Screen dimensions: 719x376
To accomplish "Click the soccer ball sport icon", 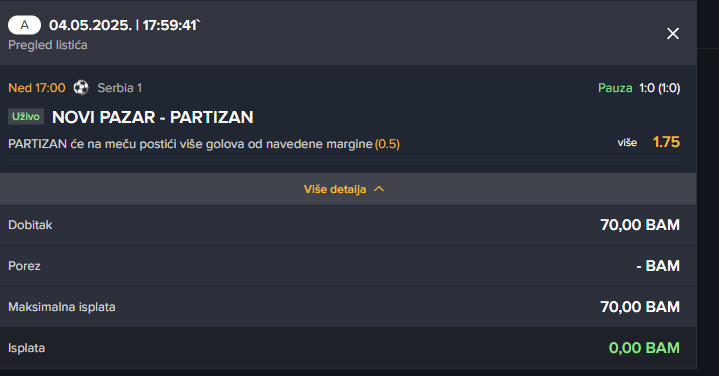I will pos(81,88).
